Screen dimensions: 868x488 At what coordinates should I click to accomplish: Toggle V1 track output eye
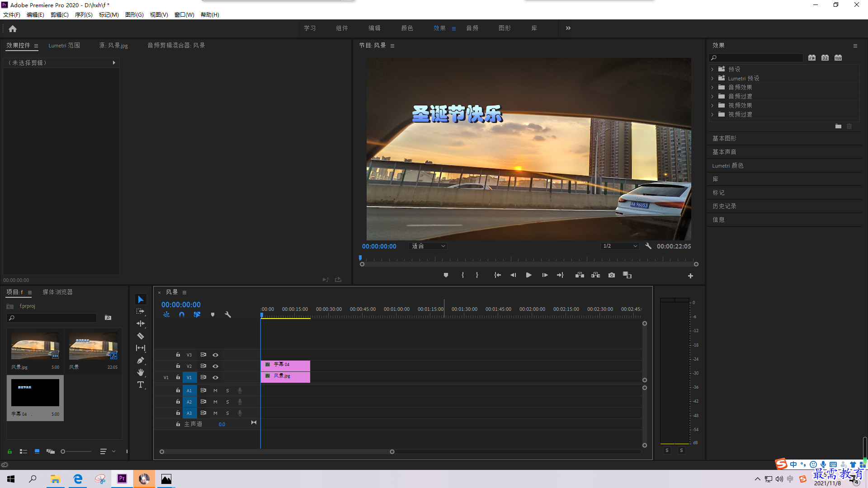tap(216, 377)
